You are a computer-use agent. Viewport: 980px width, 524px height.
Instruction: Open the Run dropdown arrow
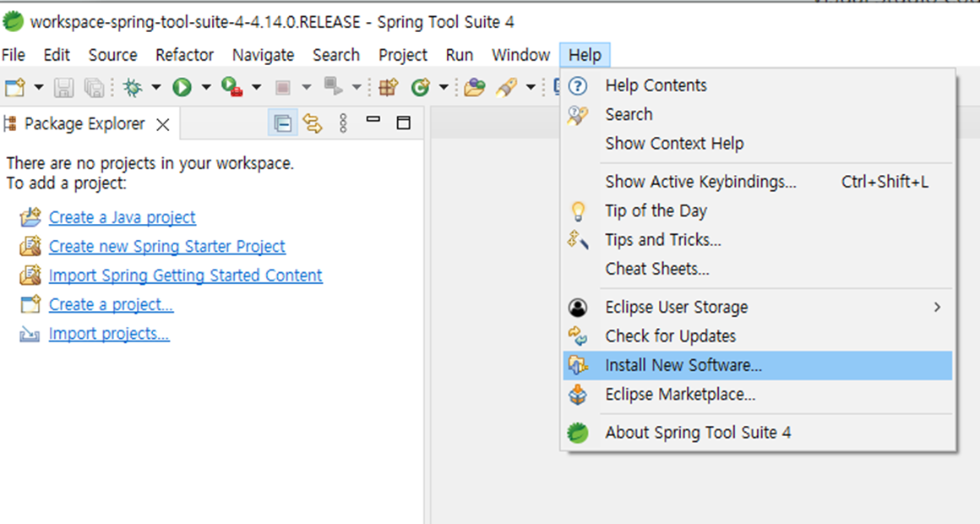[x=205, y=87]
